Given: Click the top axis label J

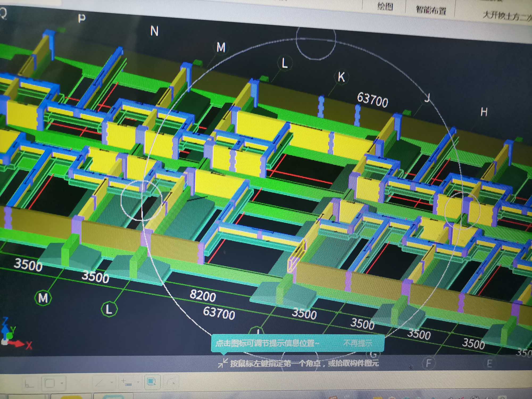Looking at the screenshot, I should [427, 98].
